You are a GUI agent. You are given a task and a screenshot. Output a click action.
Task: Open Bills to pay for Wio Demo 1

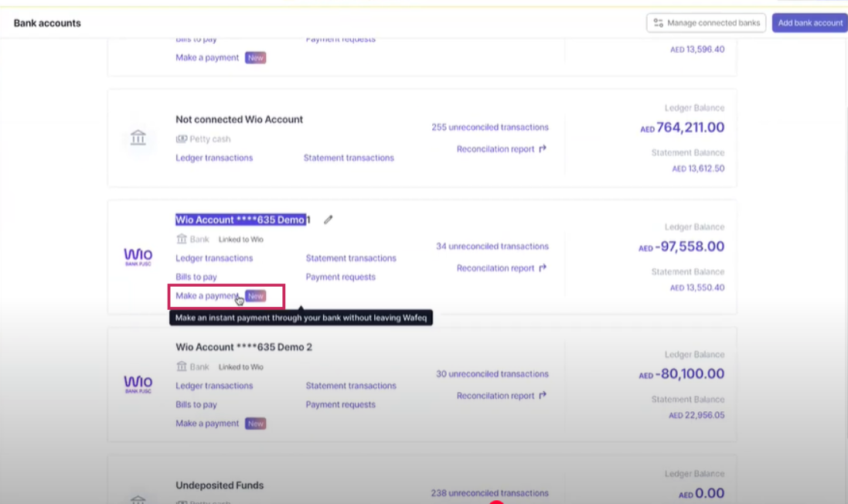click(196, 277)
